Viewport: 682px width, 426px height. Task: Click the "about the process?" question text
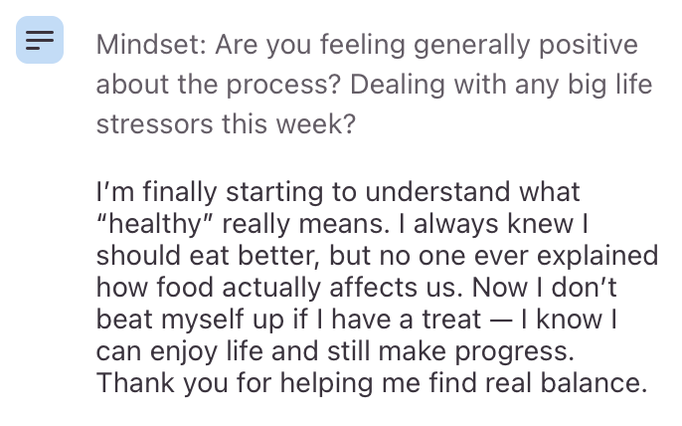219,85
